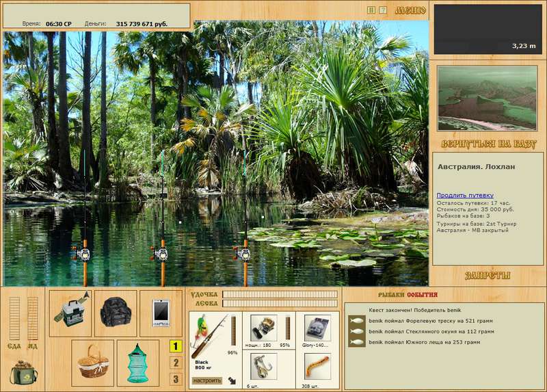Open the mobile phone icon
547x392 pixels.
(161, 313)
